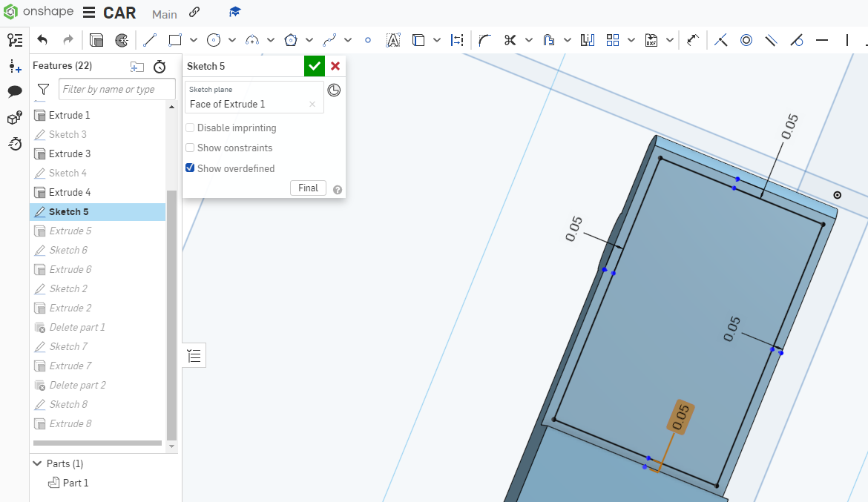The image size is (868, 502).
Task: Select the Extrude tool in toolbar
Action: coord(96,40)
